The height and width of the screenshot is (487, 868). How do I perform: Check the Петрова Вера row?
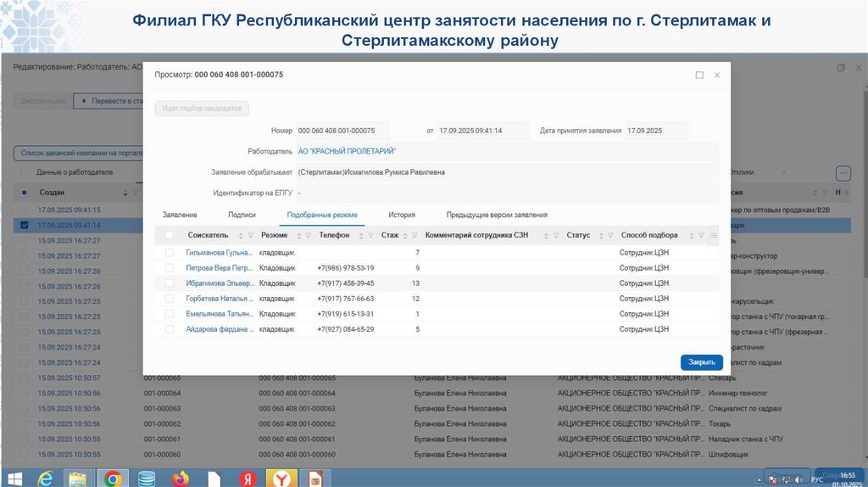(x=170, y=268)
